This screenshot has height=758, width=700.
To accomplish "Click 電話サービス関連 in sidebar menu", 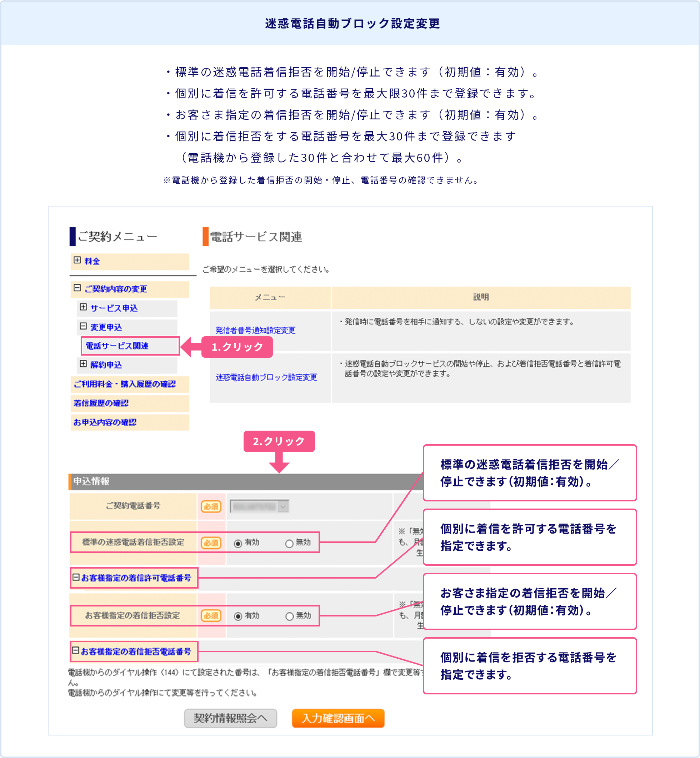I will 117,346.
